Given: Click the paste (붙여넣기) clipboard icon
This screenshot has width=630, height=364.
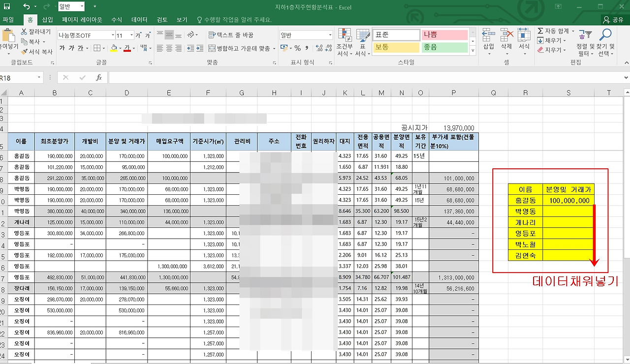Looking at the screenshot, I should click(8, 35).
